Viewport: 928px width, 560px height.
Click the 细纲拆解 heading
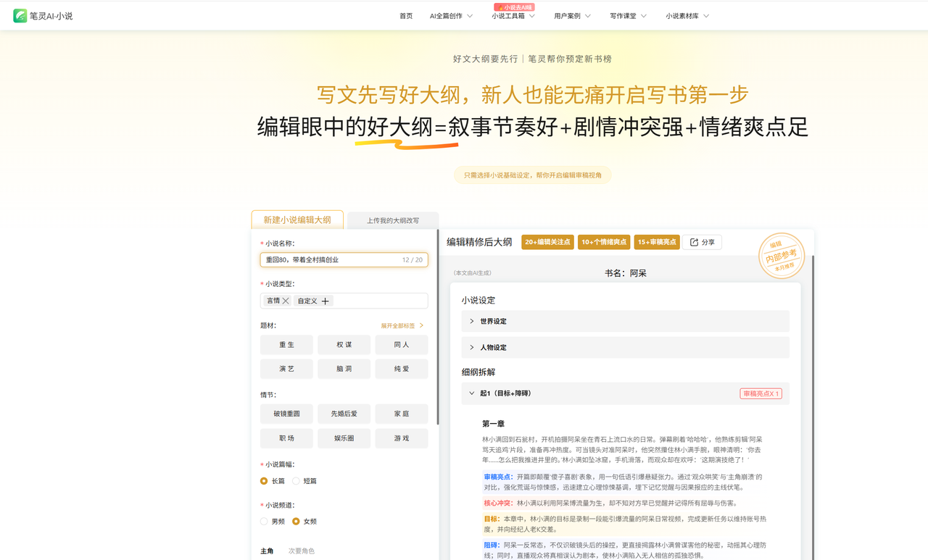[478, 372]
